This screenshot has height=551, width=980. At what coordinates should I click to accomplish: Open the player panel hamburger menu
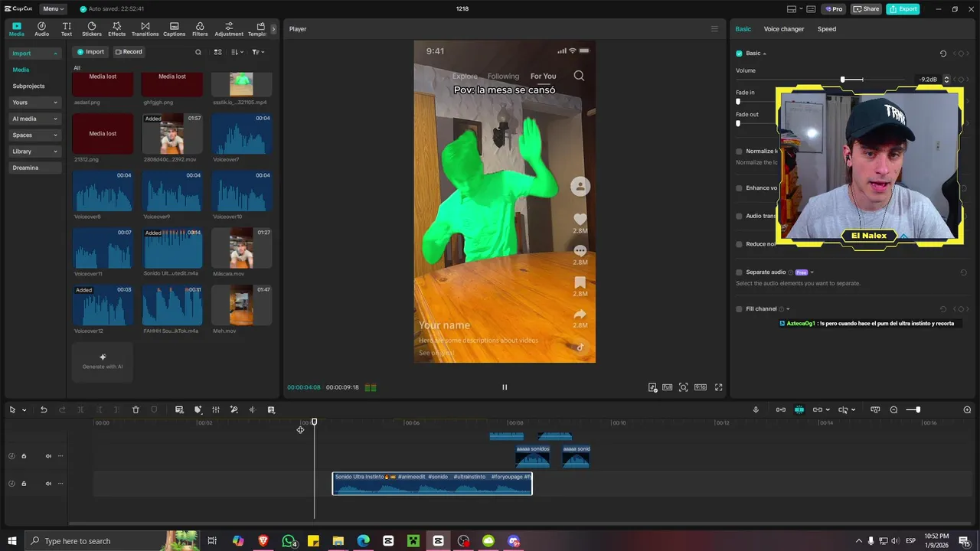point(714,29)
